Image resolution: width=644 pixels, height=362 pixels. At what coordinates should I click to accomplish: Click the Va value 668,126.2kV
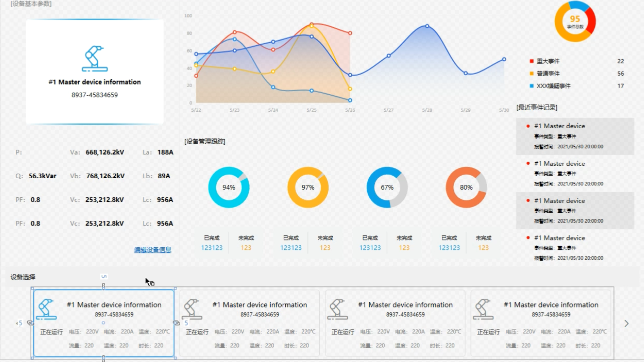coord(105,152)
